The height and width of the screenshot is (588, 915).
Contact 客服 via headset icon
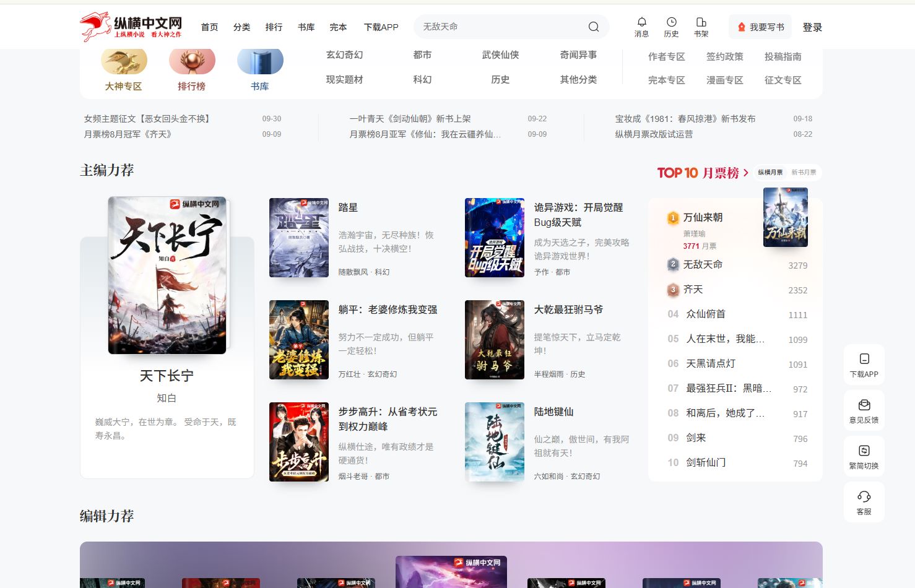click(x=864, y=496)
